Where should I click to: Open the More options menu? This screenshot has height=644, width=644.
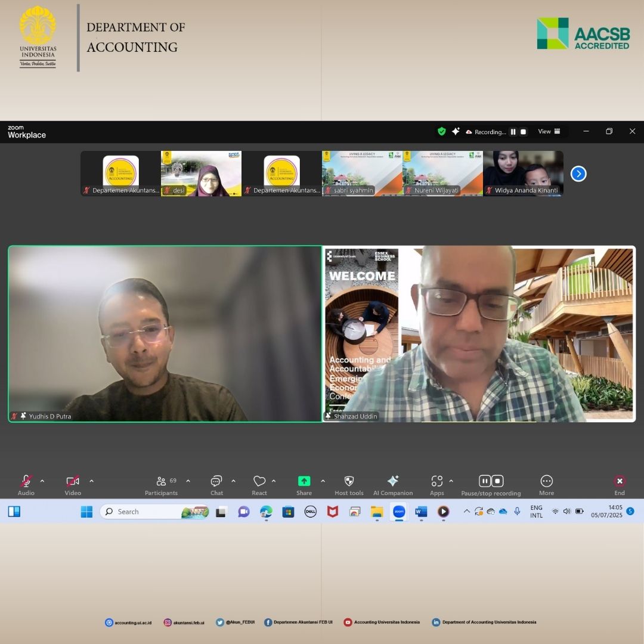tap(546, 482)
